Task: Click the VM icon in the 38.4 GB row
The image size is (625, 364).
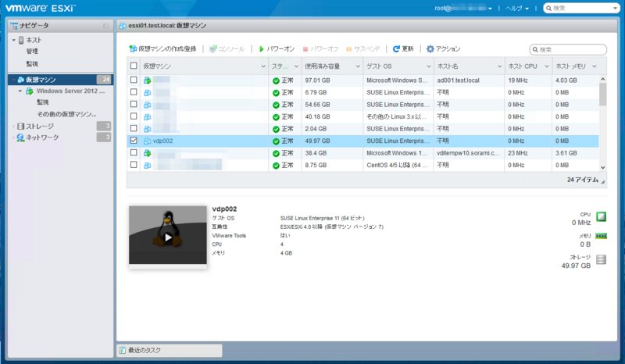Action: (x=147, y=153)
